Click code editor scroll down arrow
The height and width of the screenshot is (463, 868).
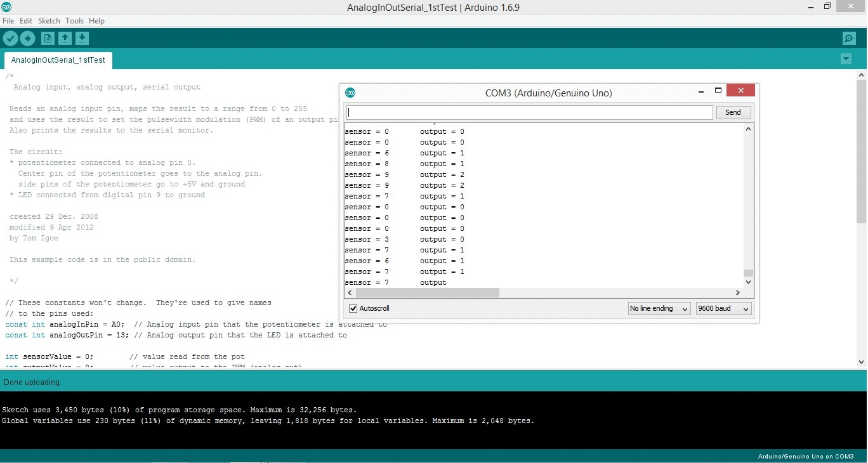click(861, 362)
